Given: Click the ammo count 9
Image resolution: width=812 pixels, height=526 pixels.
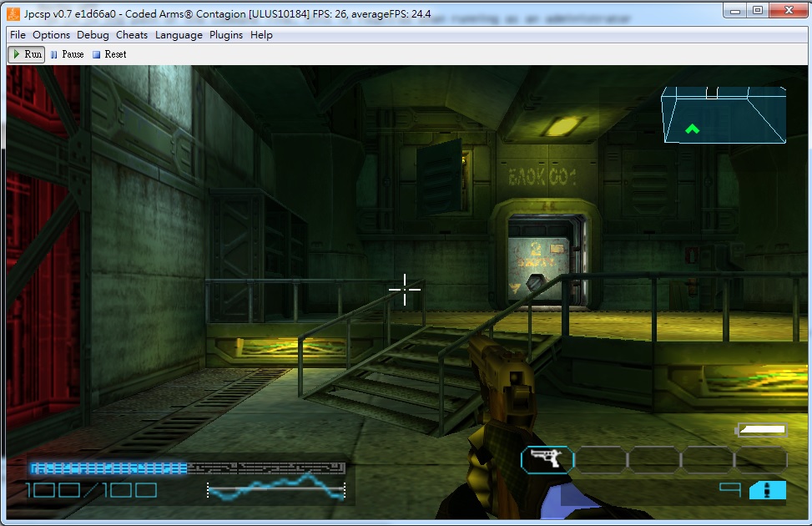Looking at the screenshot, I should click(730, 490).
